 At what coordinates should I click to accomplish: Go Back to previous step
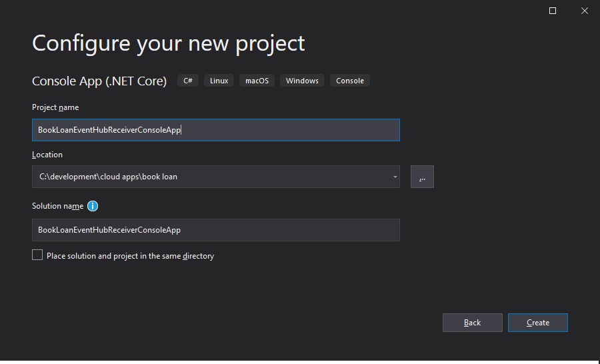tap(472, 323)
